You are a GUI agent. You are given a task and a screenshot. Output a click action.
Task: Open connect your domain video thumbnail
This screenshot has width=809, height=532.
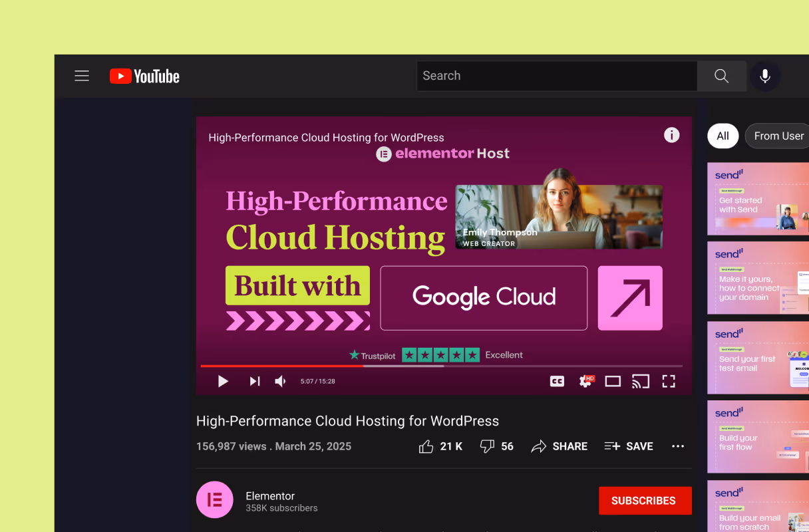pyautogui.click(x=758, y=278)
